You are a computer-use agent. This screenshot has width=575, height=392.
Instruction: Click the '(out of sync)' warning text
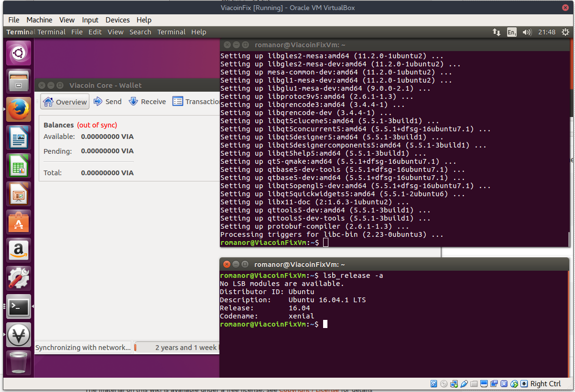(97, 125)
